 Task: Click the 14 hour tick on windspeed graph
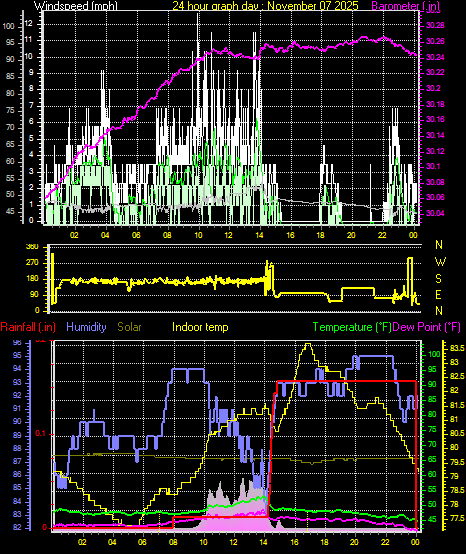coord(259,235)
